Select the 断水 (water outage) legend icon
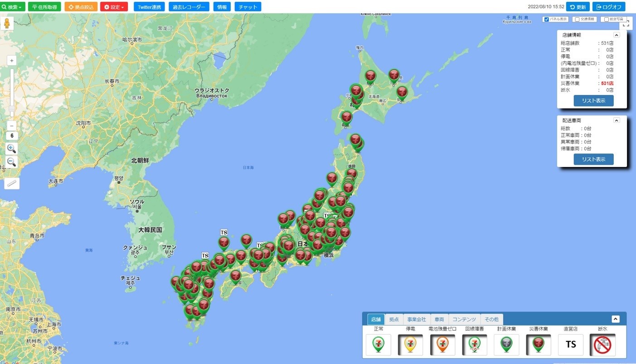The width and height of the screenshot is (636, 364). [602, 345]
